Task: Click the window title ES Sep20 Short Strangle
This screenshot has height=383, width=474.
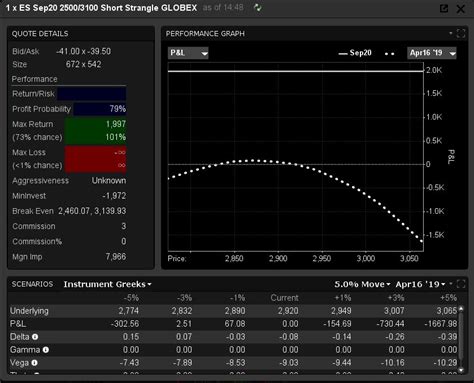Action: click(101, 8)
